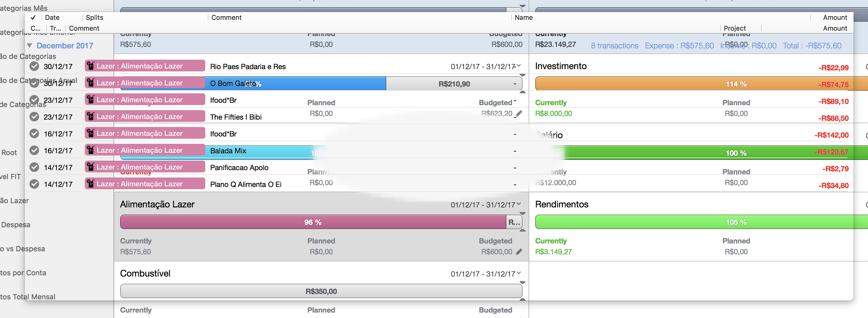Viewport: 868px width, 318px height.
Task: Toggle cleared checkmark on Rio Paes Padaria row
Action: point(34,66)
